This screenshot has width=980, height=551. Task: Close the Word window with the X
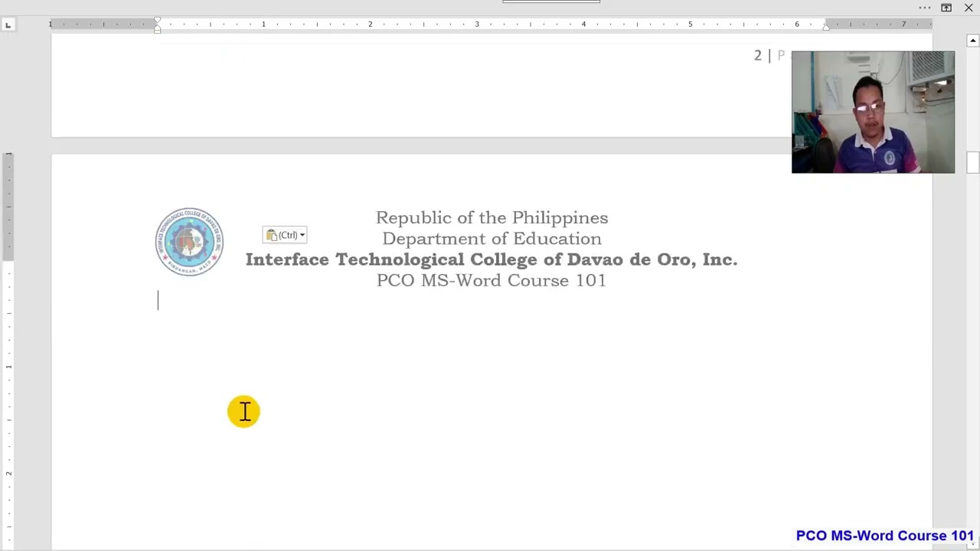point(969,8)
